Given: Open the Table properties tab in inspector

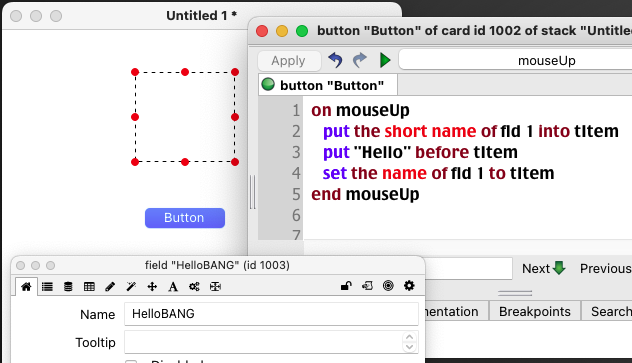Looking at the screenshot, I should coord(89,286).
